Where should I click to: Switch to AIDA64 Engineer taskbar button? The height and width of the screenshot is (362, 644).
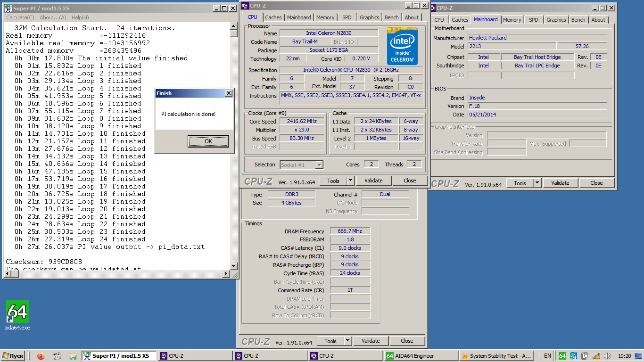coord(421,356)
